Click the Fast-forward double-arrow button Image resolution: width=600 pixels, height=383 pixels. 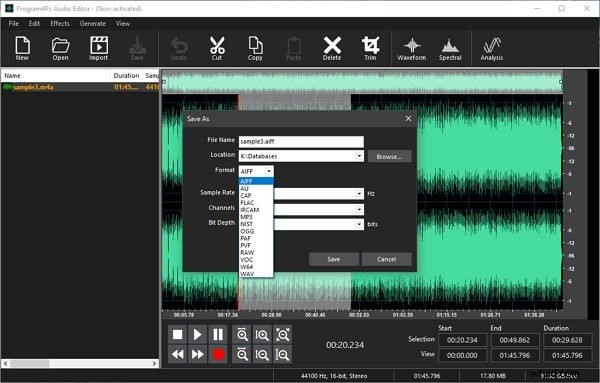point(197,354)
